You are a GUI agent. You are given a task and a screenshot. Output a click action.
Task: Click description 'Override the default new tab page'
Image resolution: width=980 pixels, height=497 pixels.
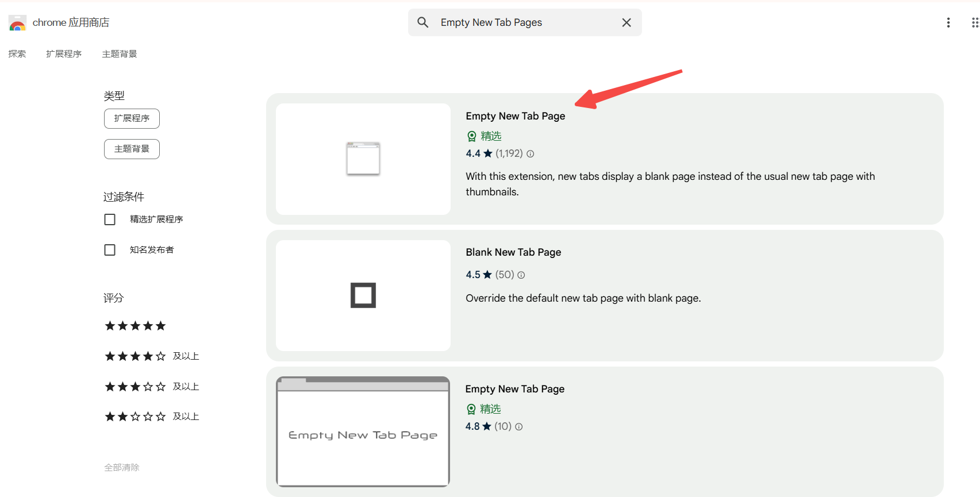point(583,298)
